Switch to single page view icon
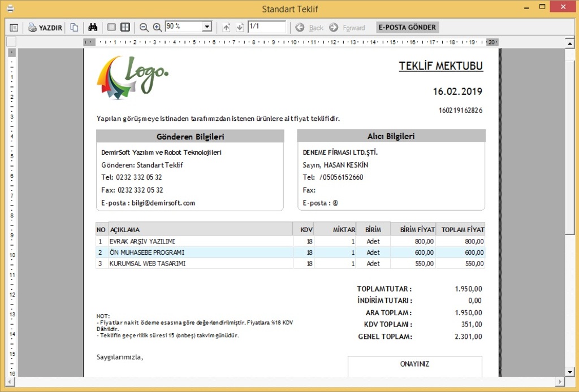 tap(111, 27)
